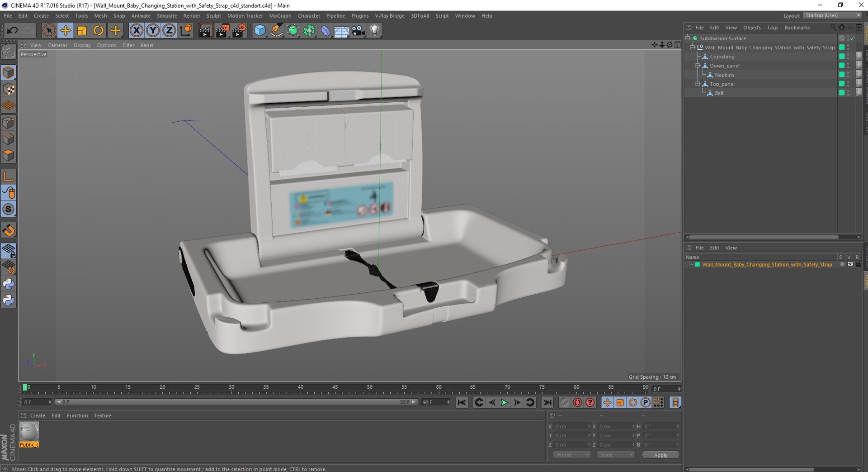
Task: Select the Scale tool
Action: 82,31
